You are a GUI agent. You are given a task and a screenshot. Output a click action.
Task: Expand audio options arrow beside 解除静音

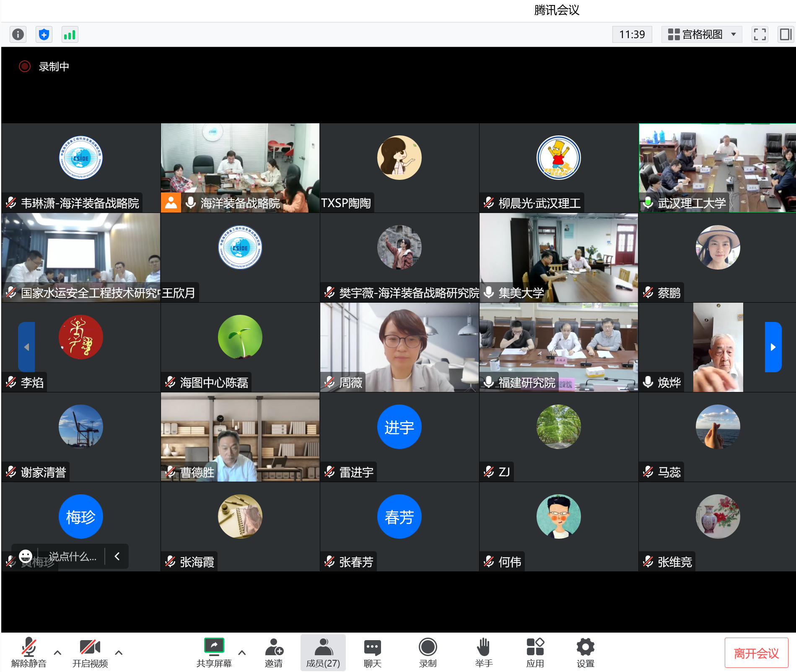(x=58, y=653)
